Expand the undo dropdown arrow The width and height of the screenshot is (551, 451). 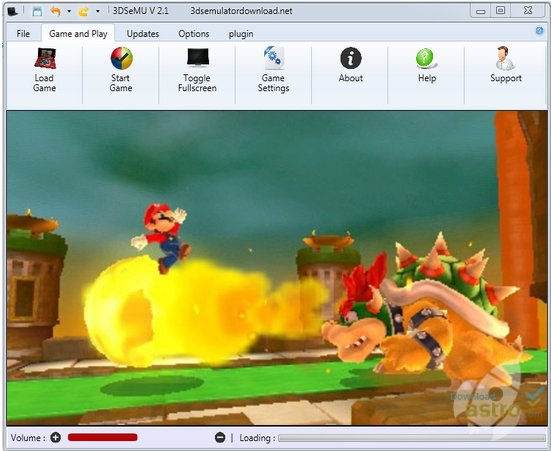click(69, 11)
